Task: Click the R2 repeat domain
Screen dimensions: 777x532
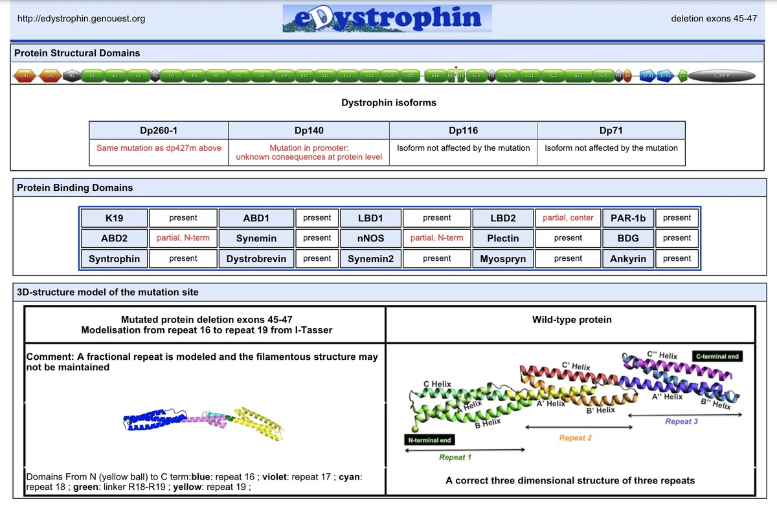Action: click(x=115, y=76)
